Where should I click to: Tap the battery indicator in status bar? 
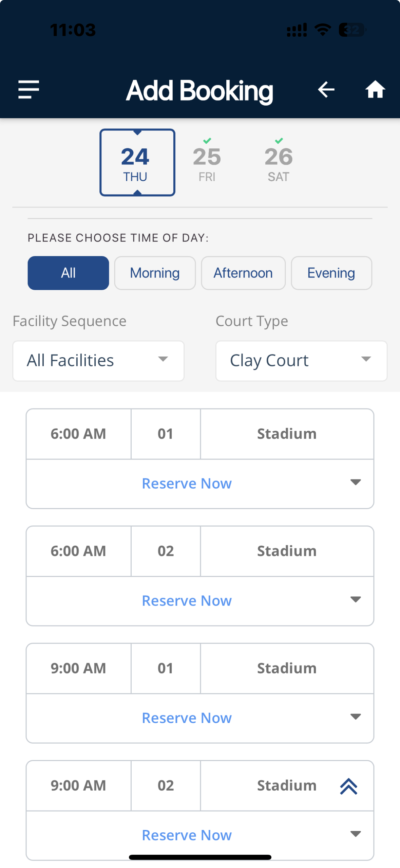(x=352, y=30)
